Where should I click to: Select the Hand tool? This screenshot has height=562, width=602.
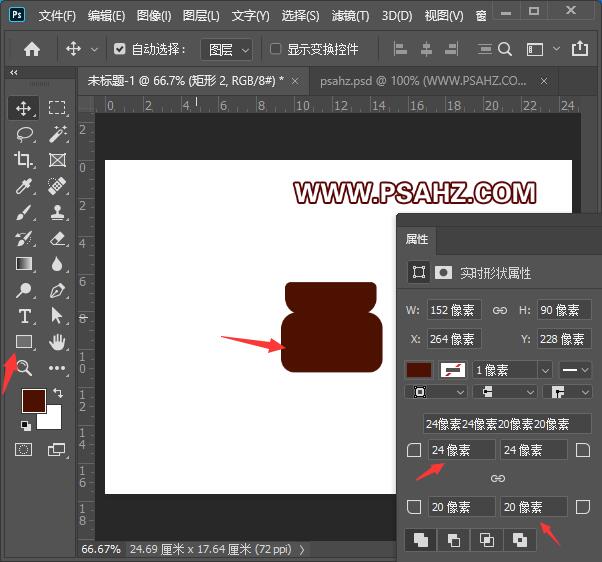pos(58,342)
